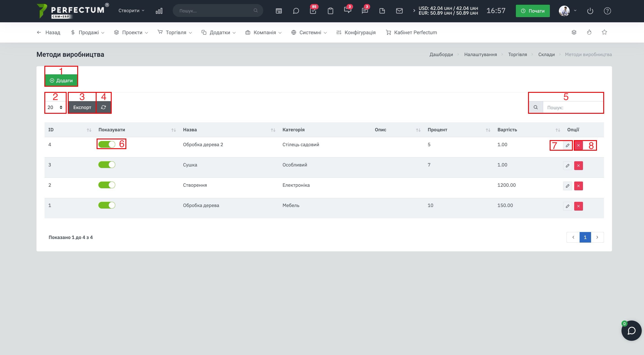Click the power logout icon
The image size is (644, 355).
click(x=590, y=11)
